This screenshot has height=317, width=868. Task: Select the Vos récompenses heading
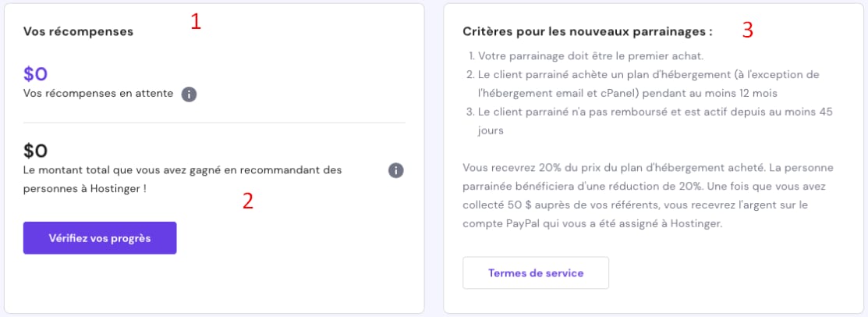(78, 32)
